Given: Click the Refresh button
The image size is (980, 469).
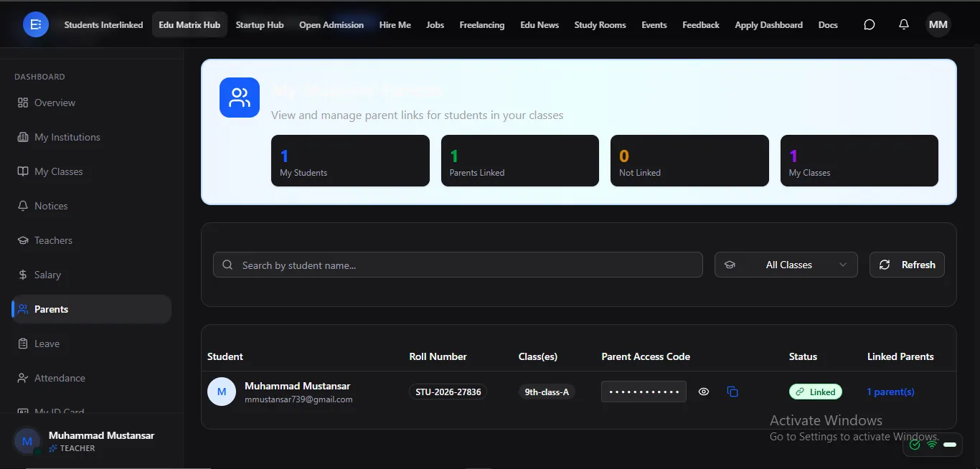Looking at the screenshot, I should tap(907, 265).
